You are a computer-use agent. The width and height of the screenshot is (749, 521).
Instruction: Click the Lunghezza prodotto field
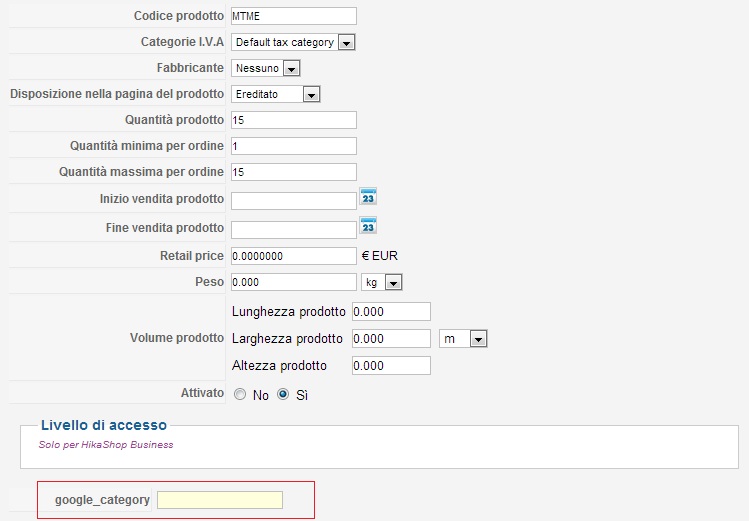coord(390,311)
